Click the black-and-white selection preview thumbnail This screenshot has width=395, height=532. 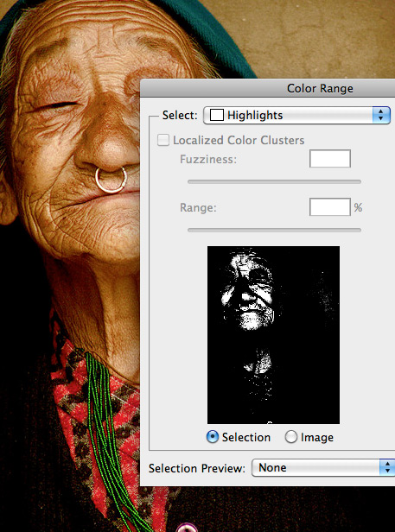pos(273,335)
